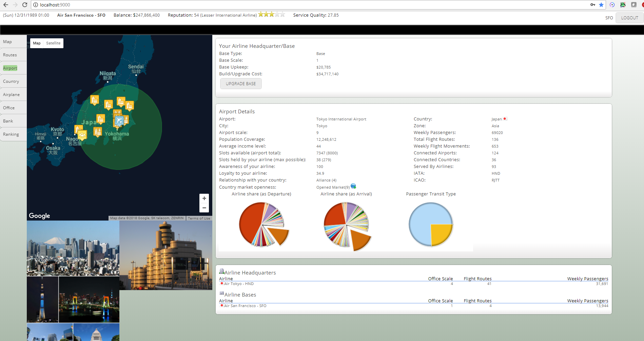The width and height of the screenshot is (644, 341).
Task: Click the Passenger Transit Type pie chart
Action: 431,224
